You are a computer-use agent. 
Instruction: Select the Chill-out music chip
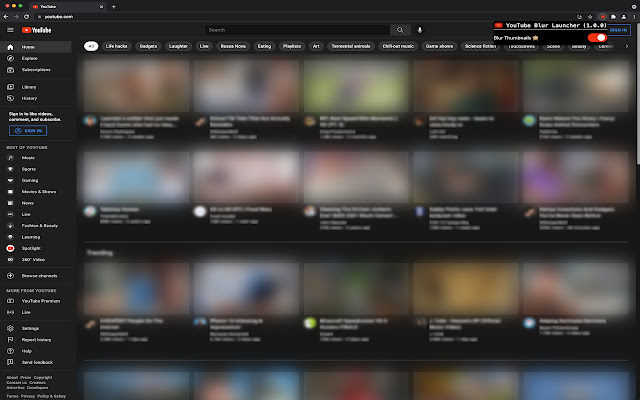pos(398,46)
